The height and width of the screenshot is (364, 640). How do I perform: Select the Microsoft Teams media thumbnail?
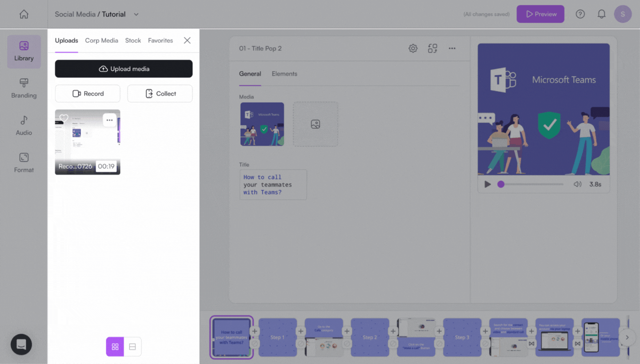tap(262, 124)
